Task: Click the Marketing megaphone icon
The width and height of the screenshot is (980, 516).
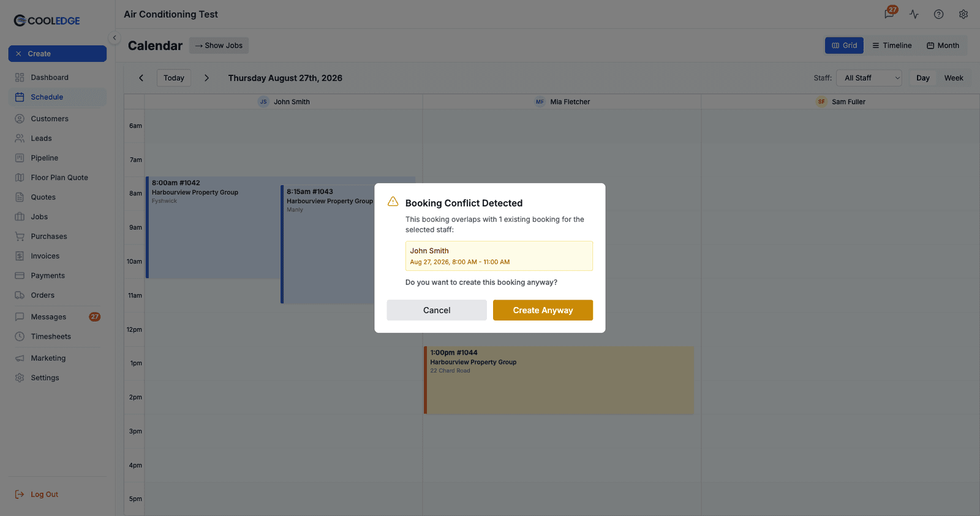Action: point(20,358)
